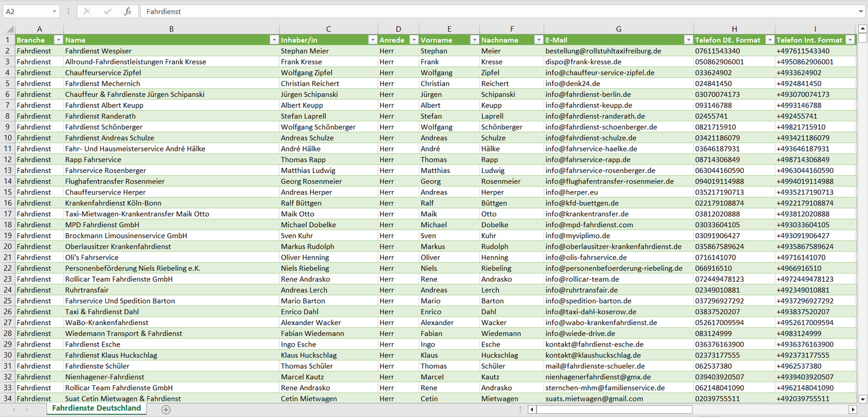Click the Name Box showing A2
The image size is (868, 417).
point(27,11)
